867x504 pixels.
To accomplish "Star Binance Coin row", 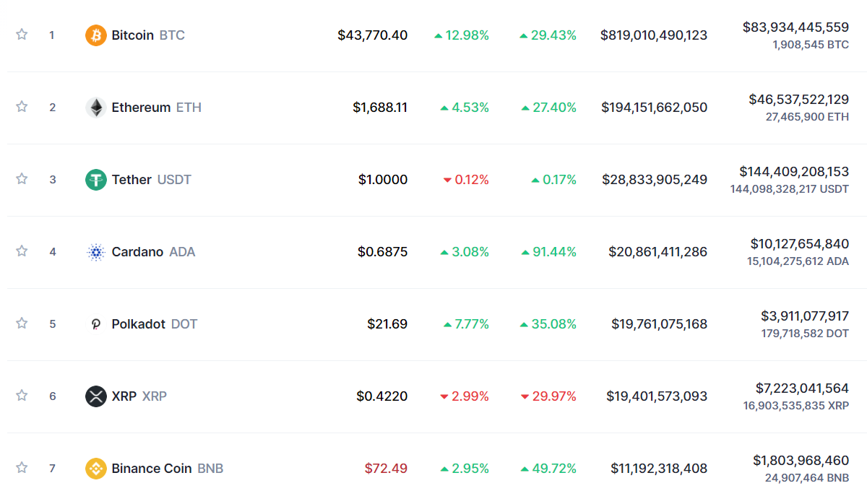I will (x=22, y=467).
